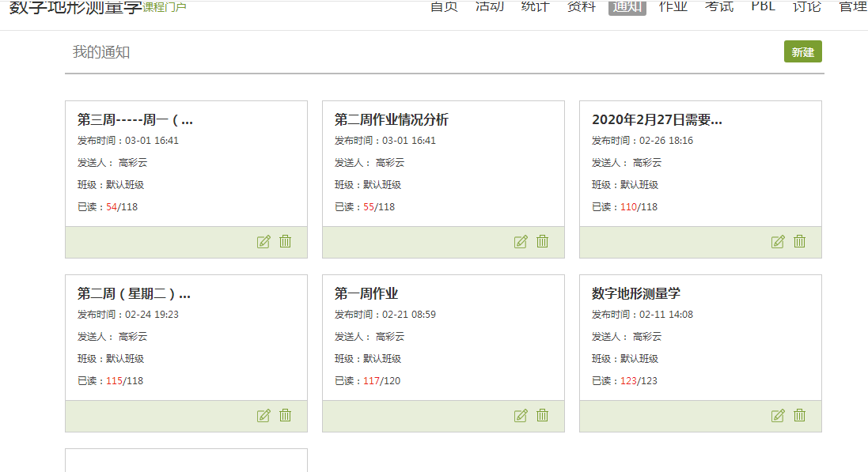Delete the 第三周 notification via trash icon

point(285,242)
